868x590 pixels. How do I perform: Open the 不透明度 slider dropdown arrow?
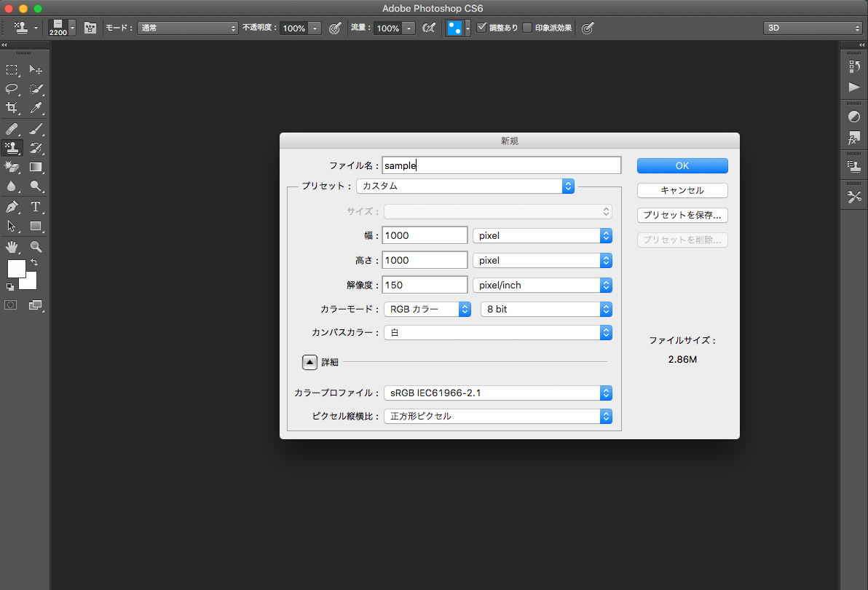point(315,28)
